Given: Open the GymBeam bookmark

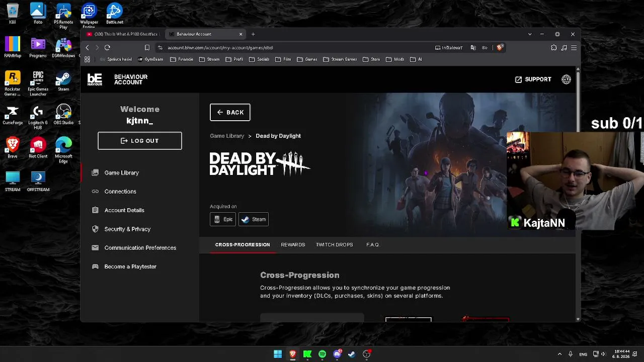Looking at the screenshot, I should point(150,59).
